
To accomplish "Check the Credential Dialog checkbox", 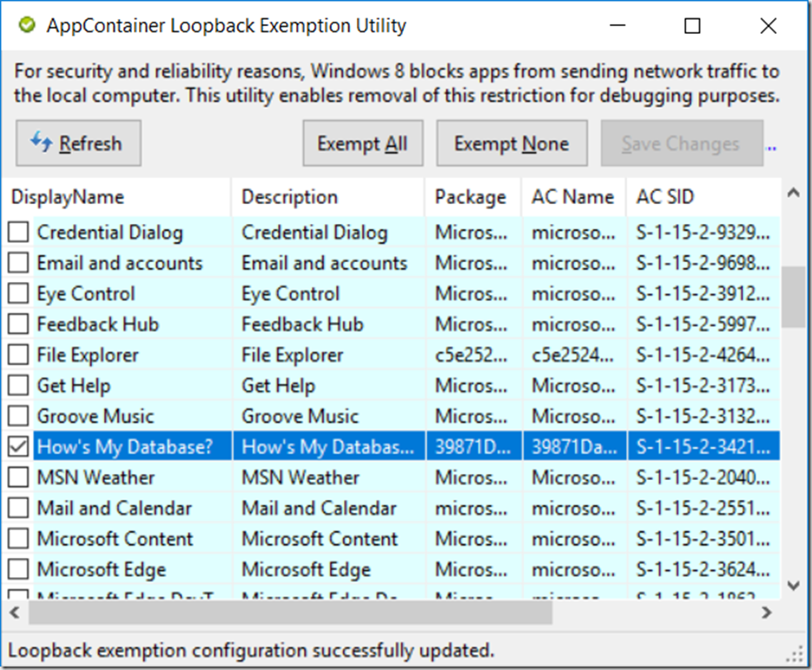I will click(18, 233).
